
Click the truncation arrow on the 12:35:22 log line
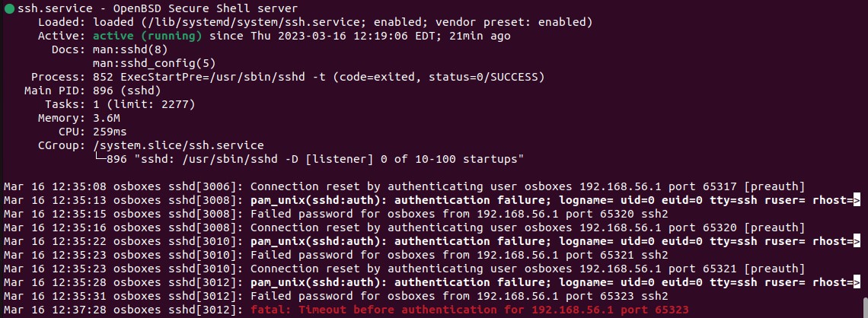(857, 241)
